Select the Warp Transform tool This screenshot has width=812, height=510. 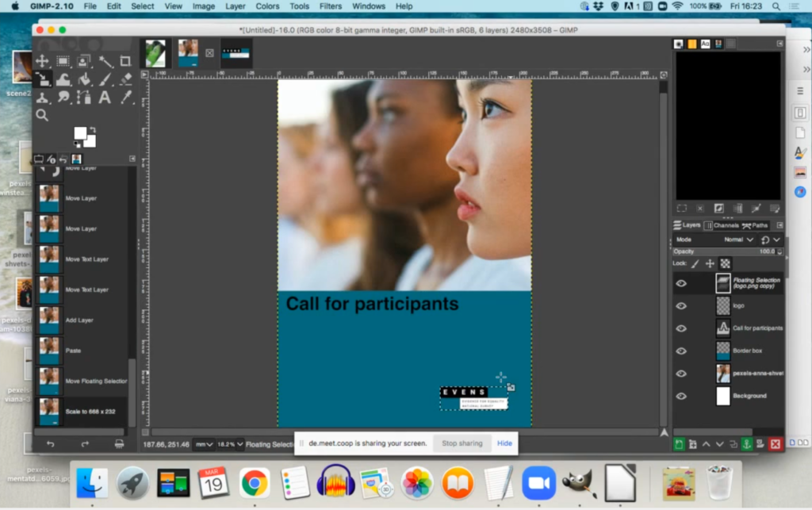tap(63, 79)
